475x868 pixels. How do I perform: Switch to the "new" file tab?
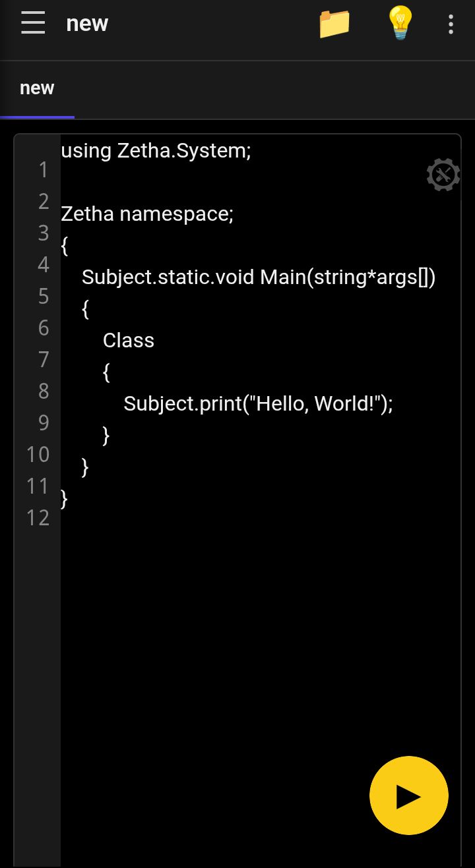click(x=37, y=88)
